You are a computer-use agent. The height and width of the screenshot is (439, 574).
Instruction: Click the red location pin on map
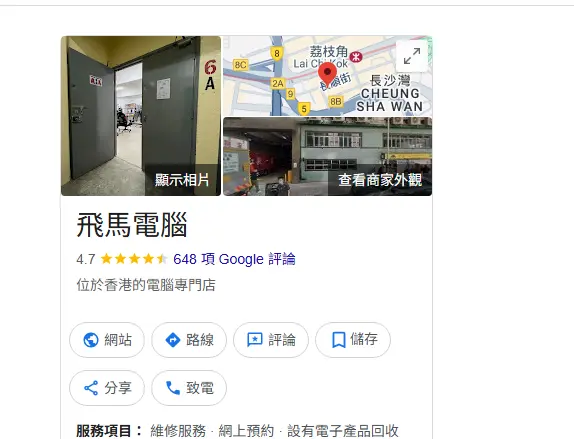coord(327,74)
